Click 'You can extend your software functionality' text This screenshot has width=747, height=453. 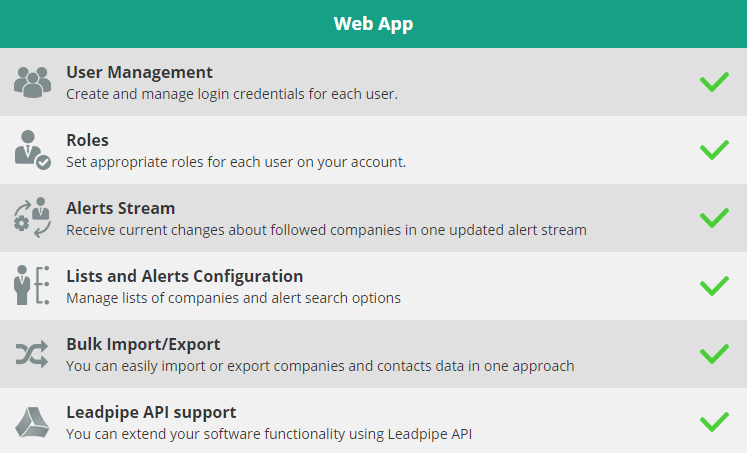tap(269, 434)
